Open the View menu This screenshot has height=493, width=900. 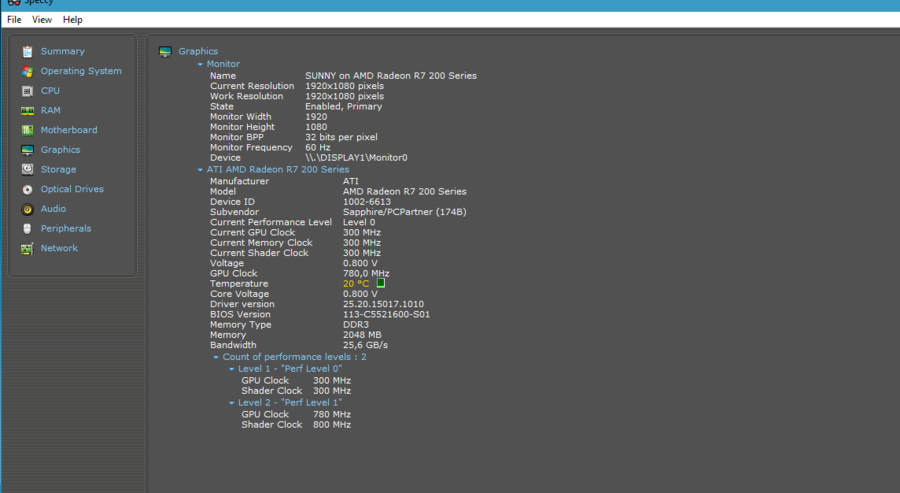pyautogui.click(x=42, y=20)
